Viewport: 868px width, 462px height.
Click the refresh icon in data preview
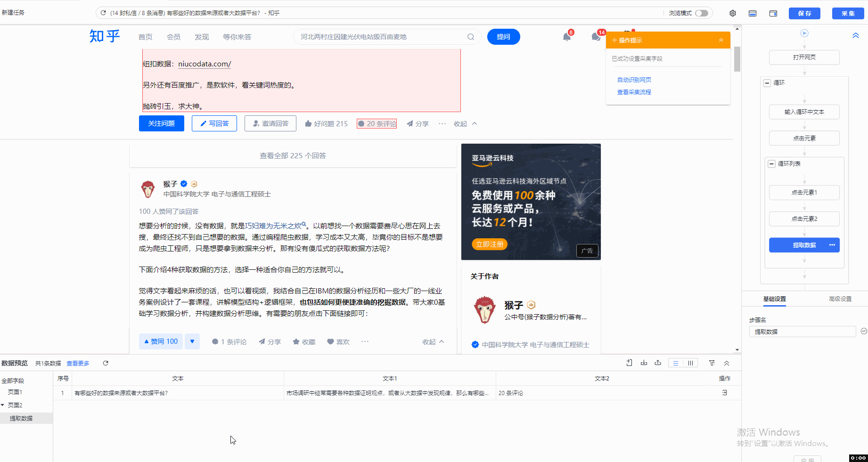pyautogui.click(x=106, y=363)
